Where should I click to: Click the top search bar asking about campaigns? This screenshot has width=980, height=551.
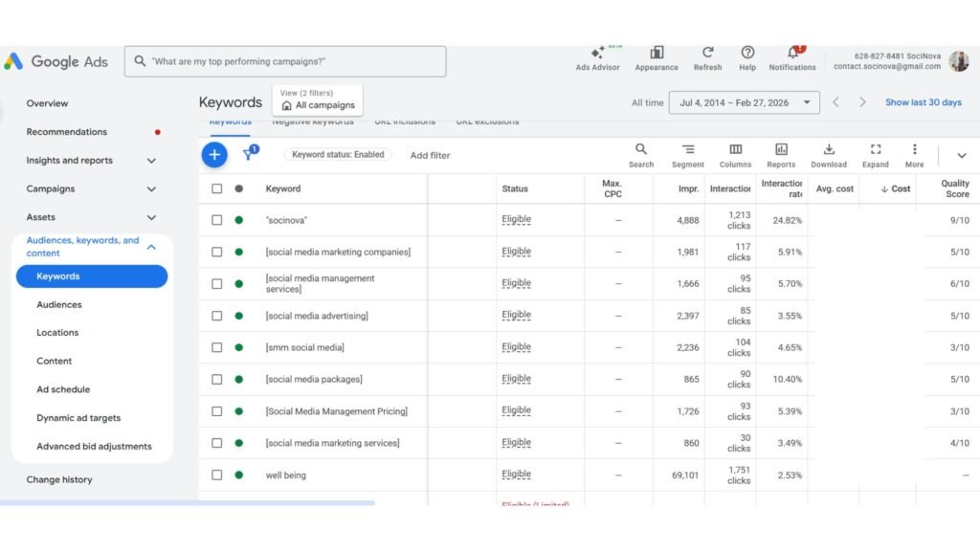click(x=285, y=60)
